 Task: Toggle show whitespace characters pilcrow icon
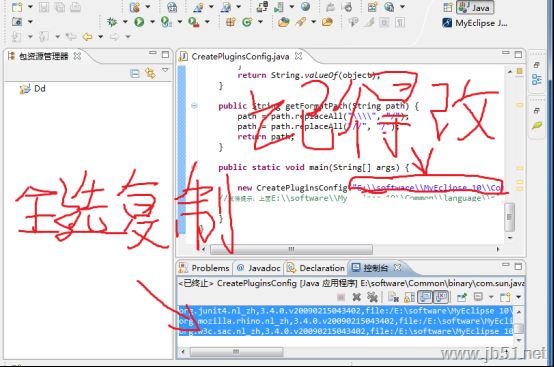pos(400,22)
